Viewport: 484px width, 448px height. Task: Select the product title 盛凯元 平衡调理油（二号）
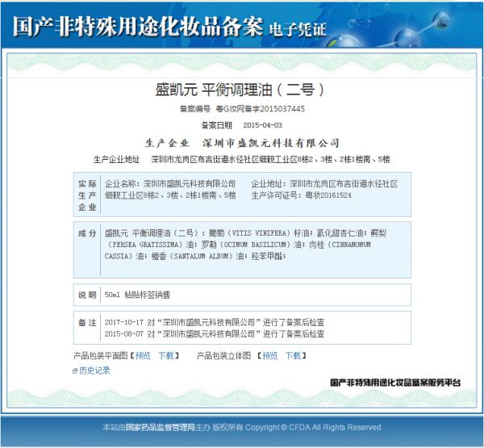pos(240,90)
